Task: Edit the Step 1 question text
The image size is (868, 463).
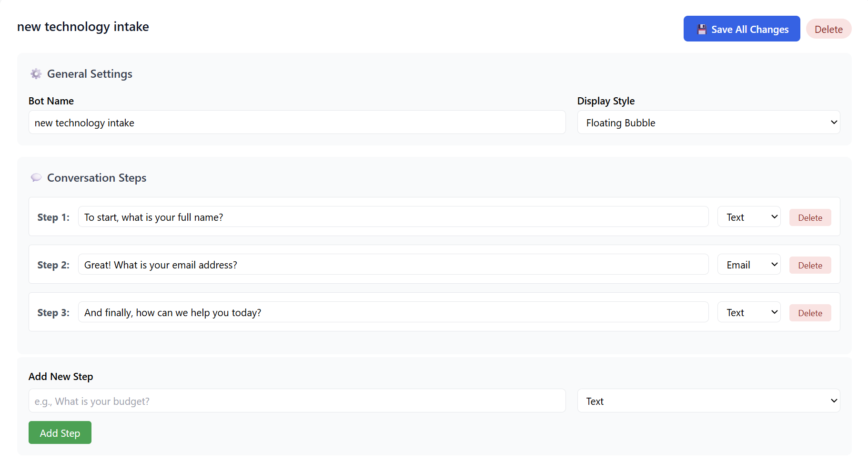Action: click(x=393, y=217)
